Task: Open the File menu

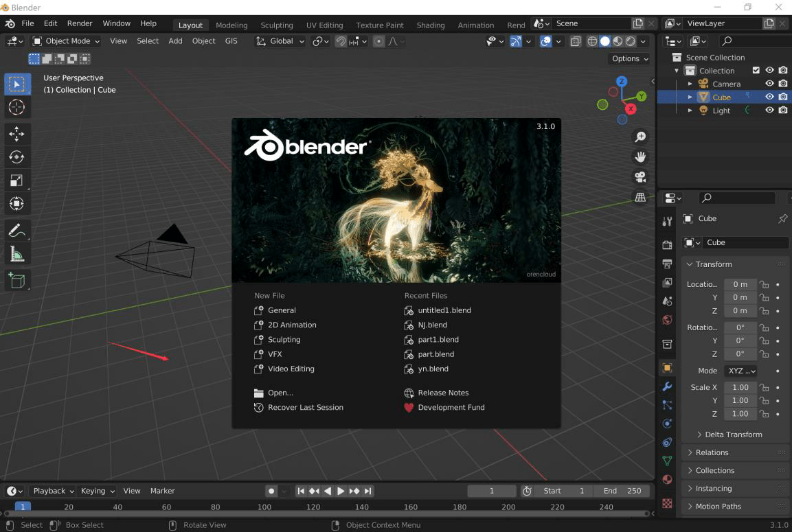Action: click(27, 23)
